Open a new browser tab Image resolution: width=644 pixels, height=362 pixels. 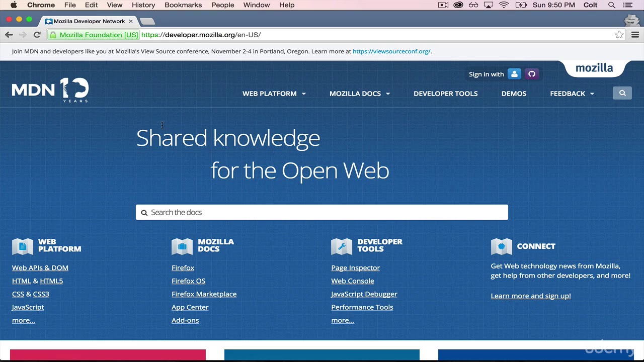147,21
